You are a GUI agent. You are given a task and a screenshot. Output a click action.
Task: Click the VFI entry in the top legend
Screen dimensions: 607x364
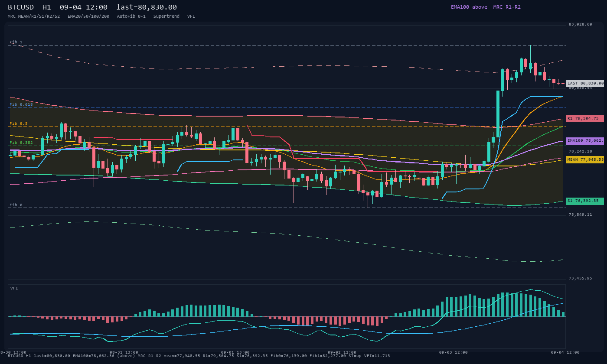[x=191, y=16]
